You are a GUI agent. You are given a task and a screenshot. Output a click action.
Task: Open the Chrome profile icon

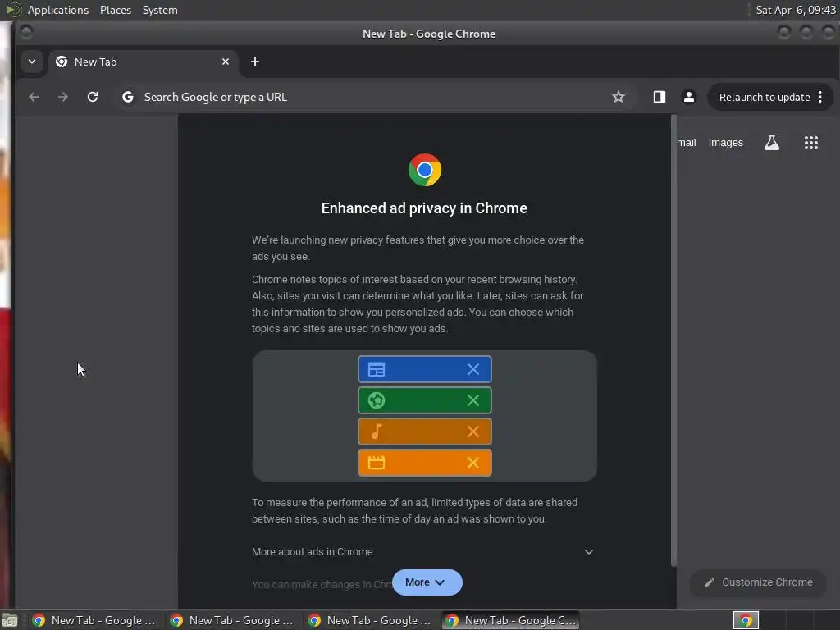(x=689, y=97)
